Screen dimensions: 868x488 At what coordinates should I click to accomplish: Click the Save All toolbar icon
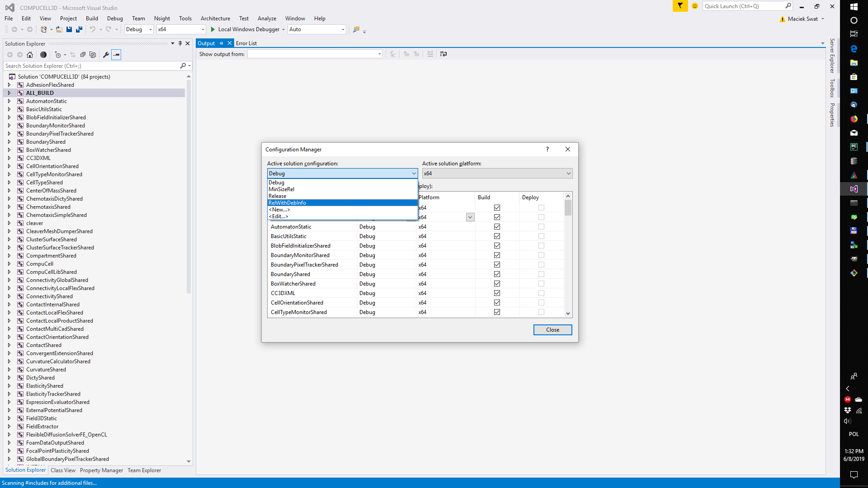coord(79,29)
